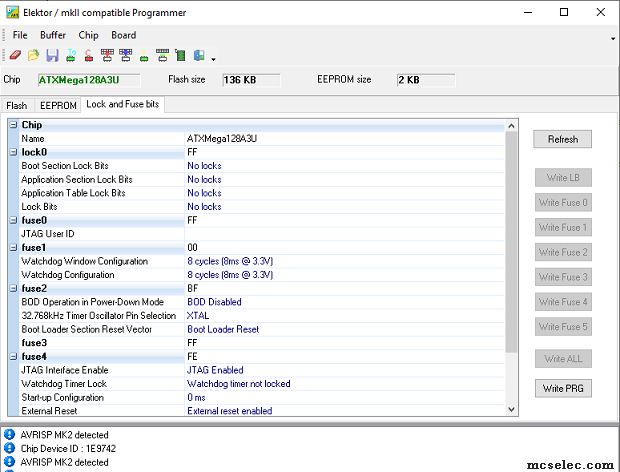Viewport: 620px width, 472px height.
Task: Click the property grid scroll down arrow
Action: pyautogui.click(x=511, y=409)
